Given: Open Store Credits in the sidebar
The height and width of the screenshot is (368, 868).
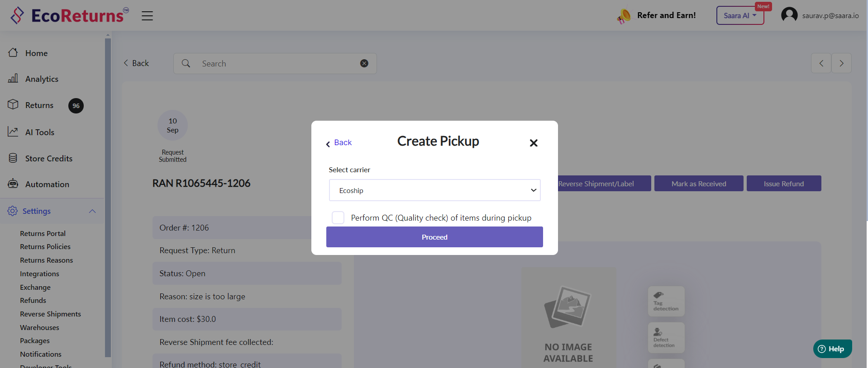Looking at the screenshot, I should [48, 159].
